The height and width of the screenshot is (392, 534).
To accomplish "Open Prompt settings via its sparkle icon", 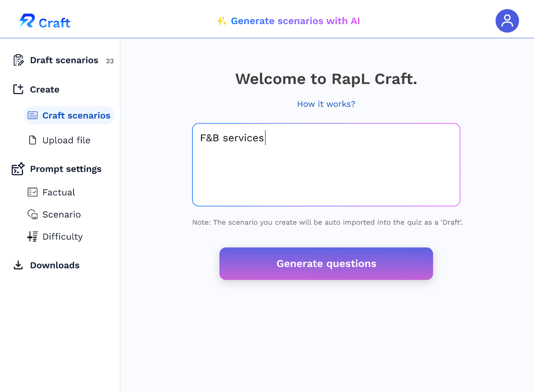I will 18,169.
